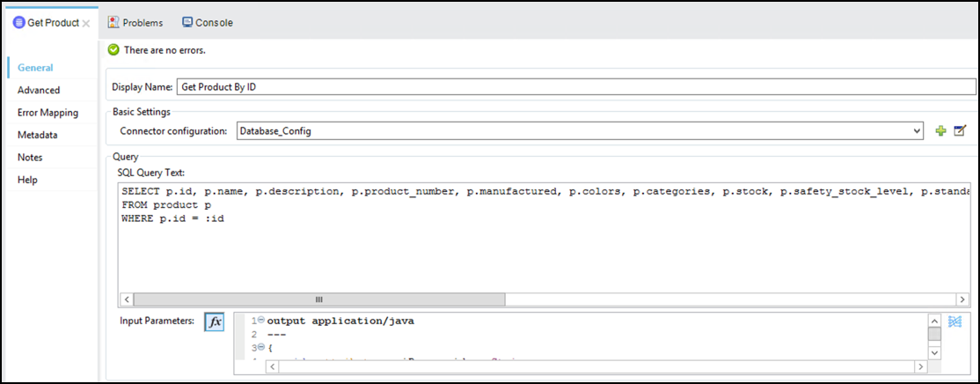The height and width of the screenshot is (384, 980).
Task: Click the Display Name input field
Action: [575, 87]
